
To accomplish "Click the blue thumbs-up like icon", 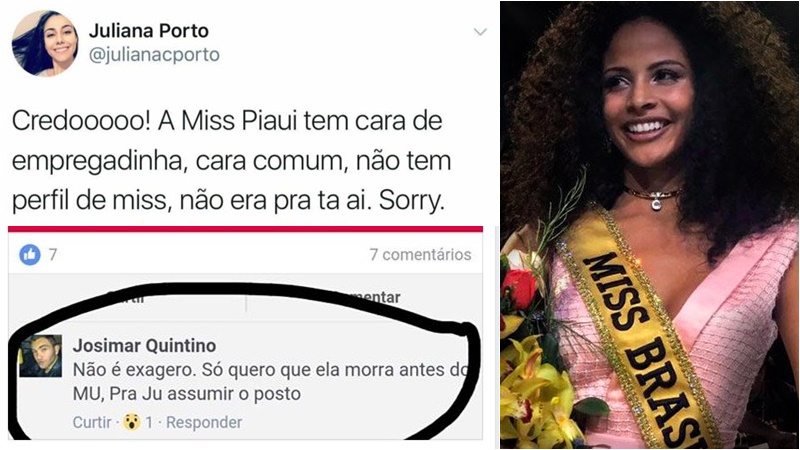I will pyautogui.click(x=30, y=254).
